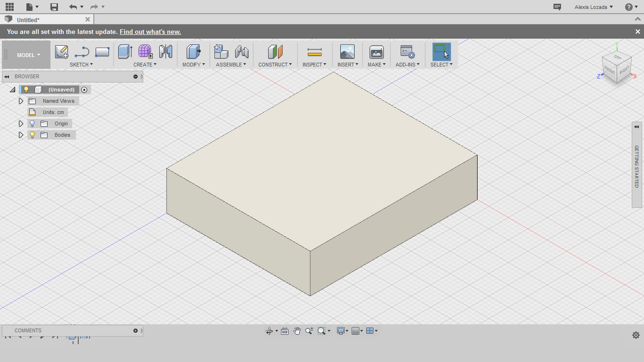The image size is (644, 362).
Task: Click the Save icon
Action: pos(54,7)
